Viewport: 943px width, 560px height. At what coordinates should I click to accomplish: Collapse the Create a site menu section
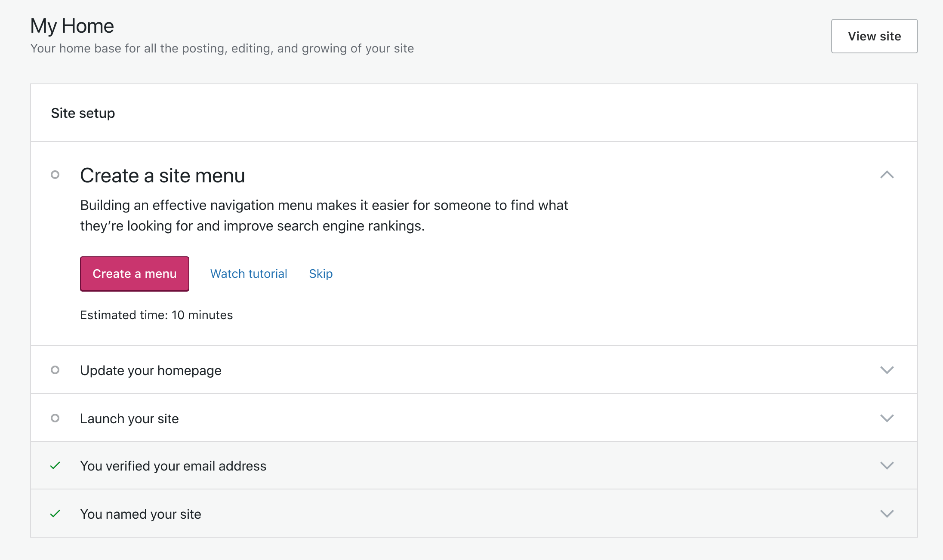click(887, 175)
